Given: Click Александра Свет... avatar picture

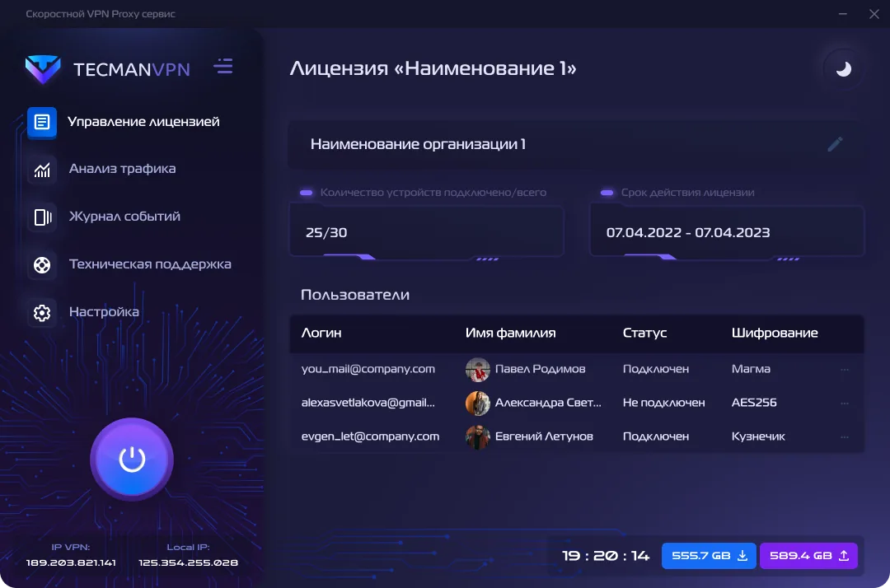Looking at the screenshot, I should pyautogui.click(x=477, y=404).
